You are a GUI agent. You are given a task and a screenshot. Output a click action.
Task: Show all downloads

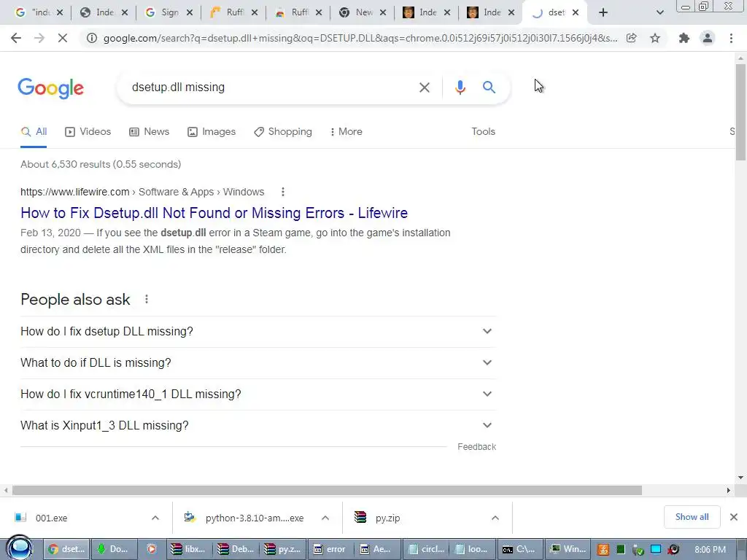pyautogui.click(x=692, y=517)
